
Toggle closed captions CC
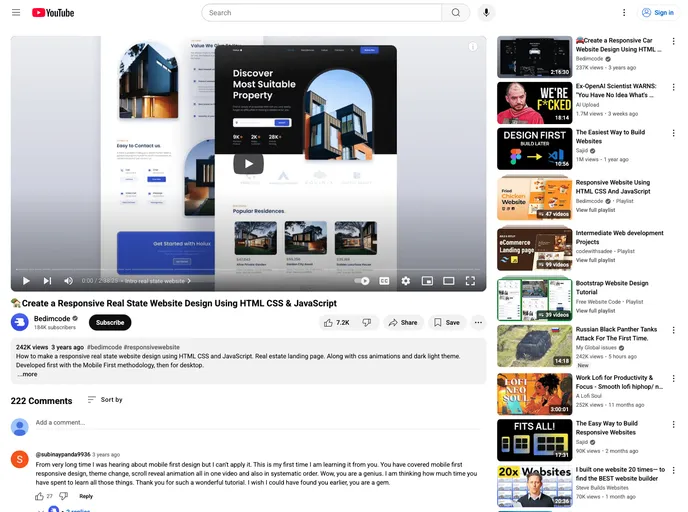384,281
